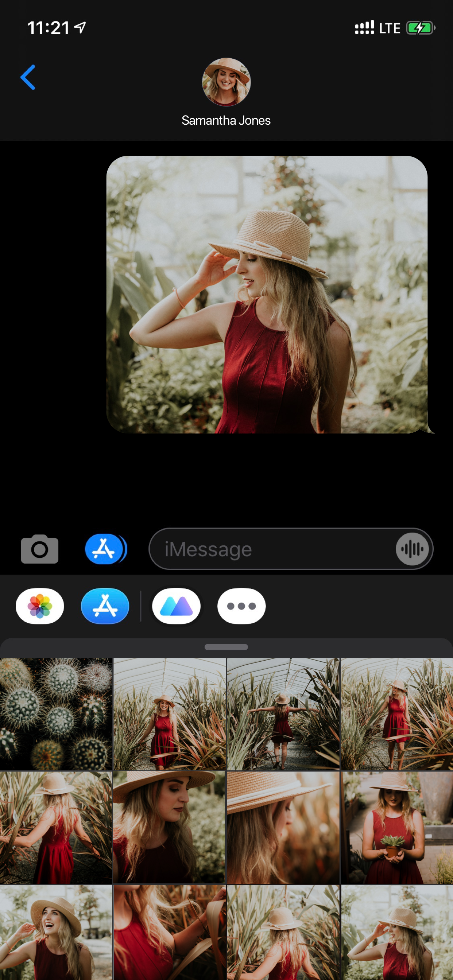Select the Photos app in app strip

pos(40,606)
